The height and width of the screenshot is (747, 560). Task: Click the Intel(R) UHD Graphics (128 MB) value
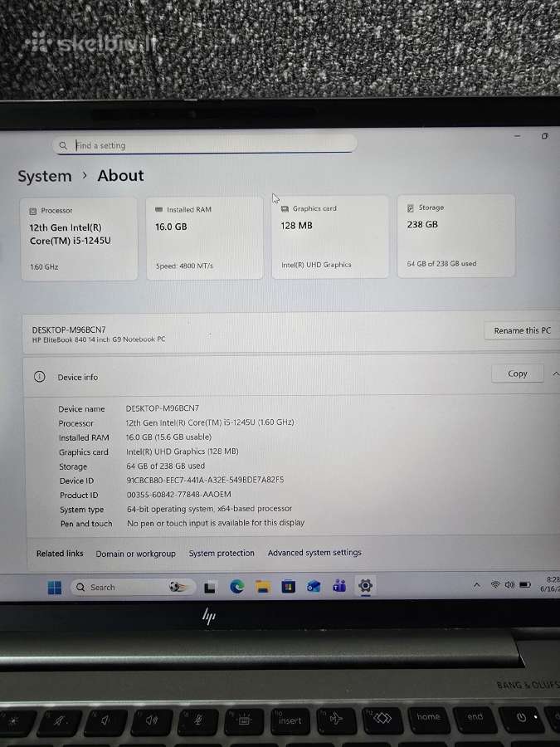182,452
